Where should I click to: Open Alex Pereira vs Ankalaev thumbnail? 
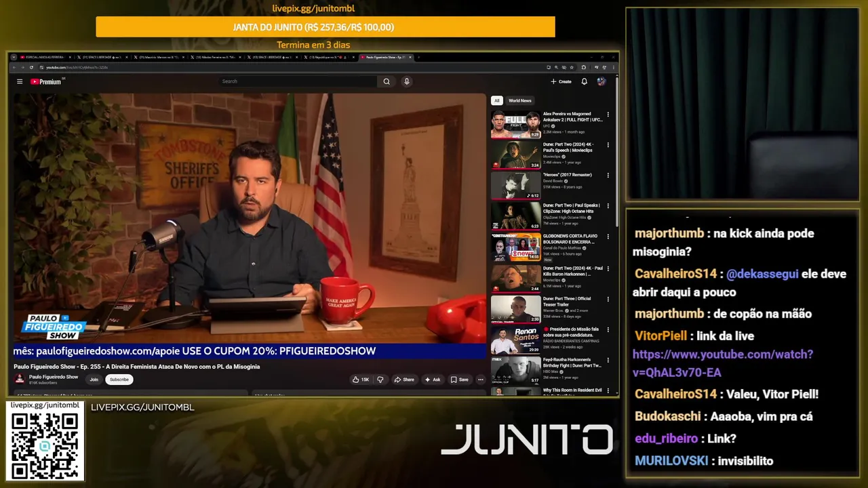pos(515,125)
